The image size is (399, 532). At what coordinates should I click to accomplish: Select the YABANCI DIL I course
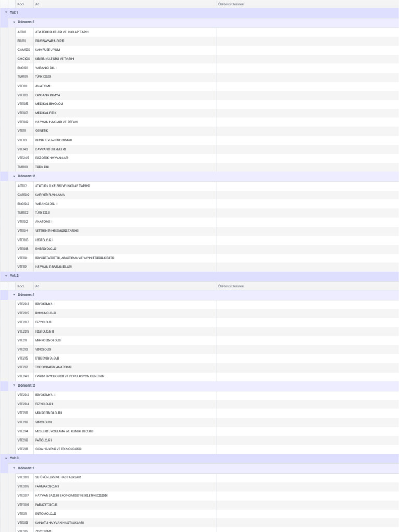[207, 68]
